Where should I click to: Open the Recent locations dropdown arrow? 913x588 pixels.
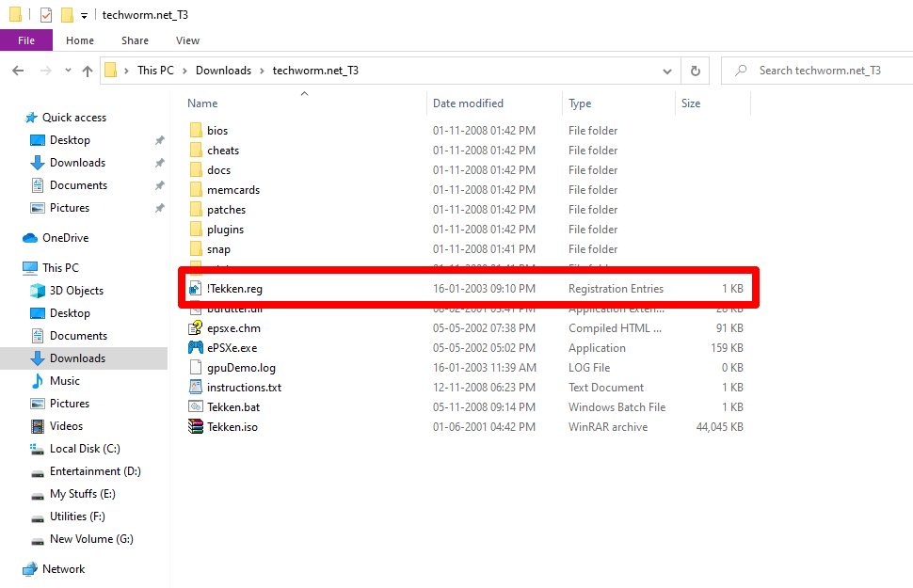(x=68, y=71)
